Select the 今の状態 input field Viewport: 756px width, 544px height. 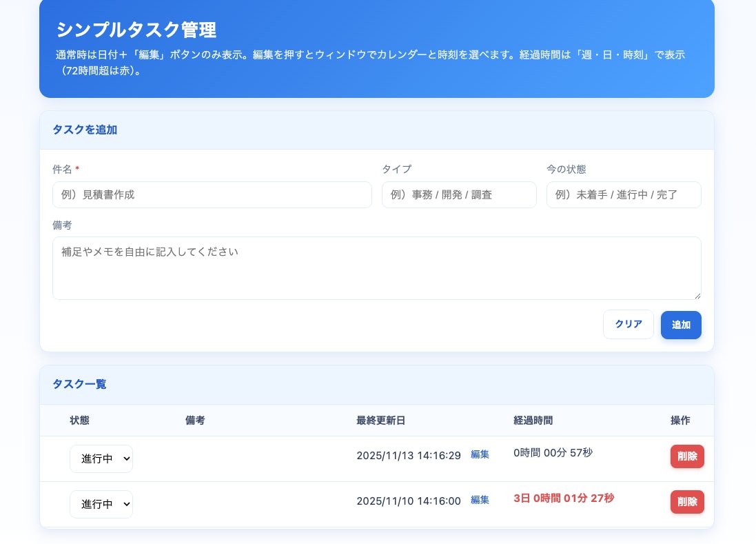pos(623,195)
